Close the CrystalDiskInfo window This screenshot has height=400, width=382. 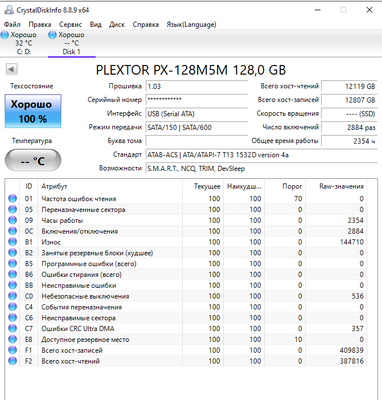click(369, 10)
